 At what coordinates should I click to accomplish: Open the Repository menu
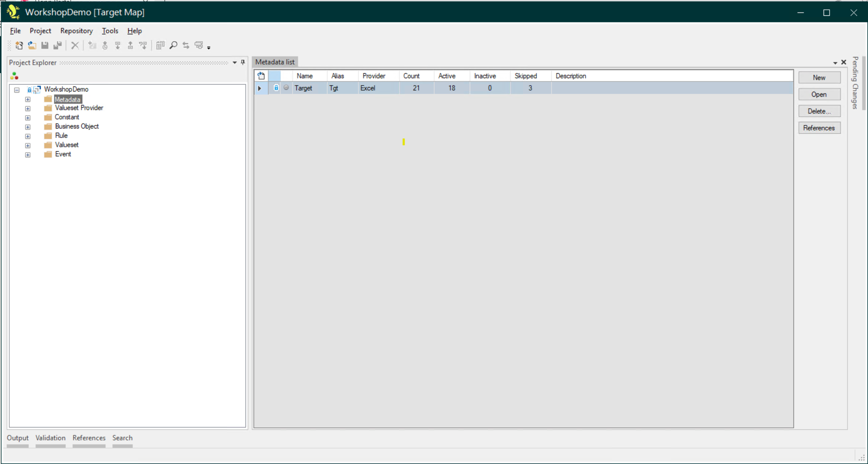[x=76, y=31]
